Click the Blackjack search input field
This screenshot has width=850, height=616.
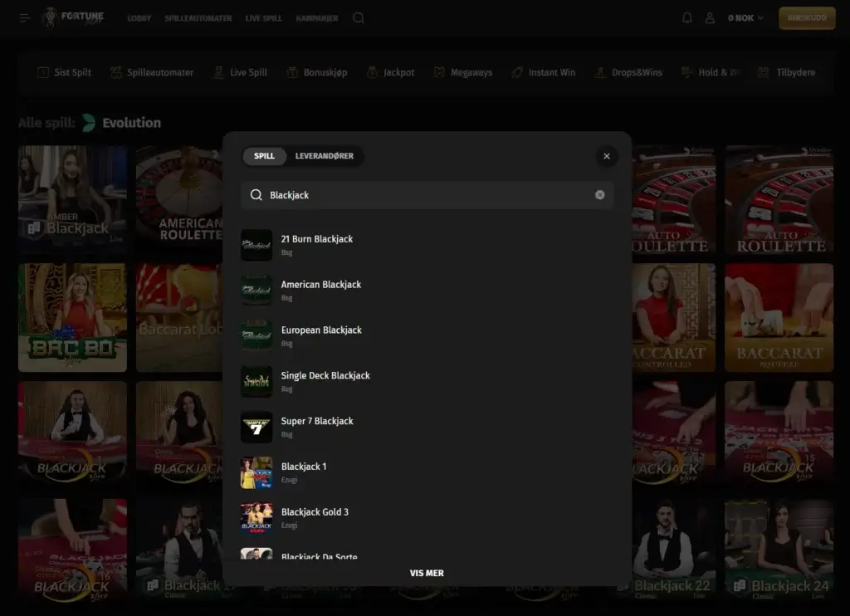click(427, 195)
